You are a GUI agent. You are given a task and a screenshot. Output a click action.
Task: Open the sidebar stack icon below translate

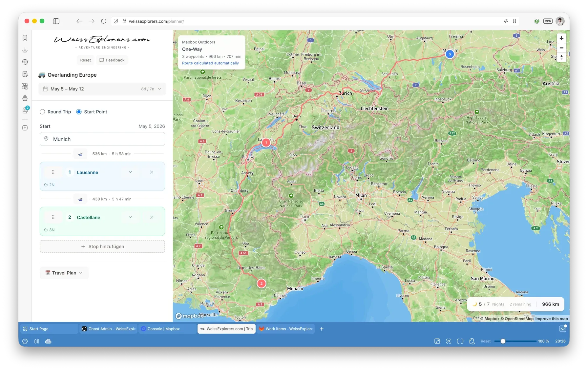(x=25, y=98)
